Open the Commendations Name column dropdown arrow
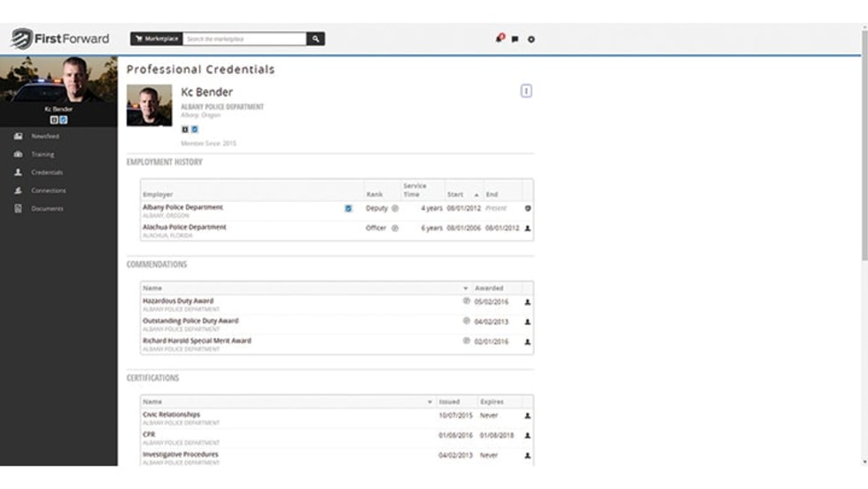Viewport: 868px width, 489px height. tap(466, 288)
